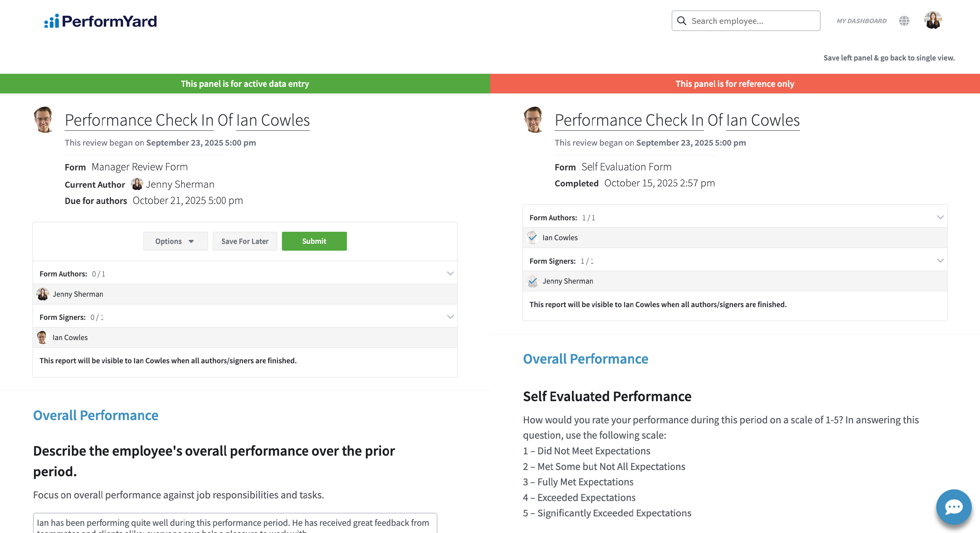The height and width of the screenshot is (533, 980).
Task: Collapse Form Signers section in reference panel
Action: [x=940, y=260]
